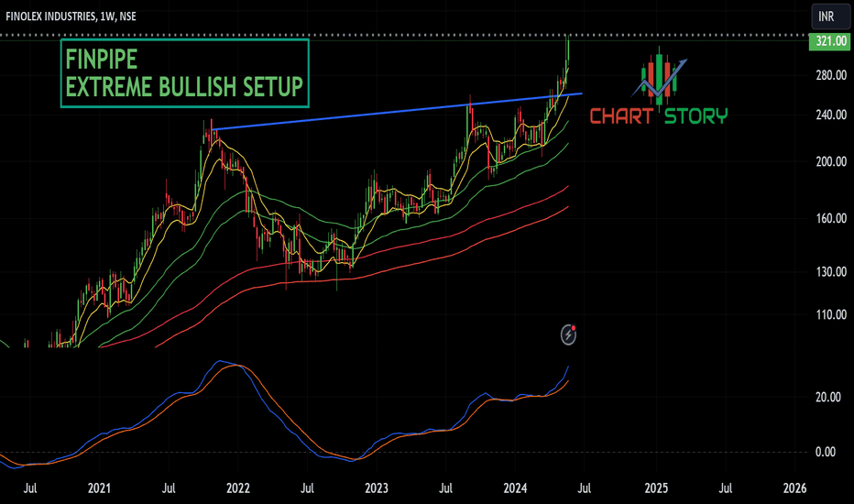Click the 2021 time axis label

[x=99, y=488]
